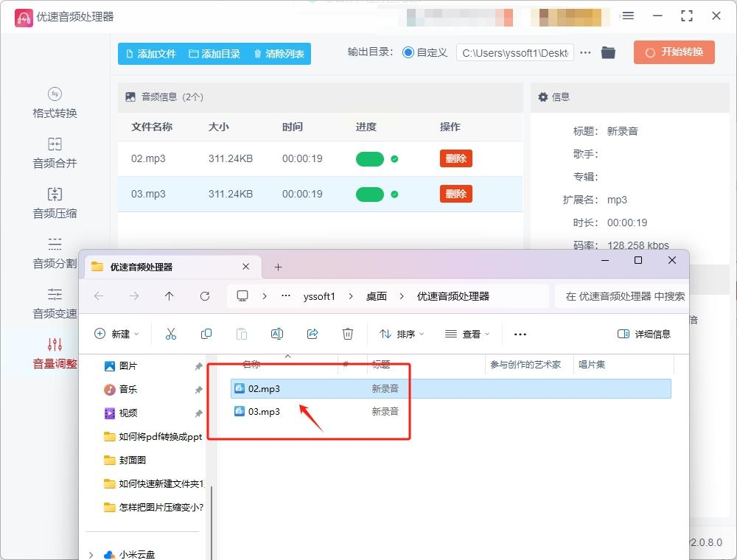Click the Share icon in Explorer toolbar

click(x=312, y=334)
